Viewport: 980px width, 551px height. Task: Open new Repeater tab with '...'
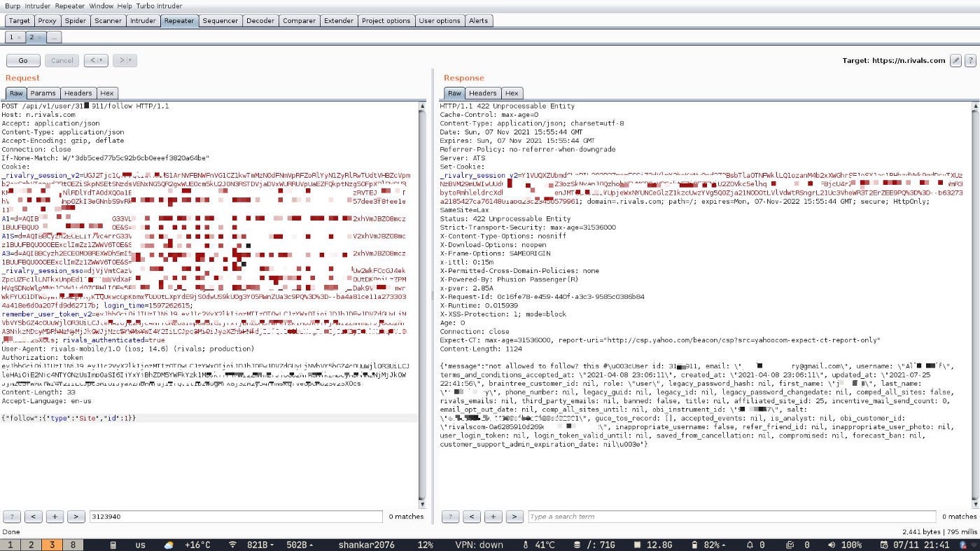[55, 37]
